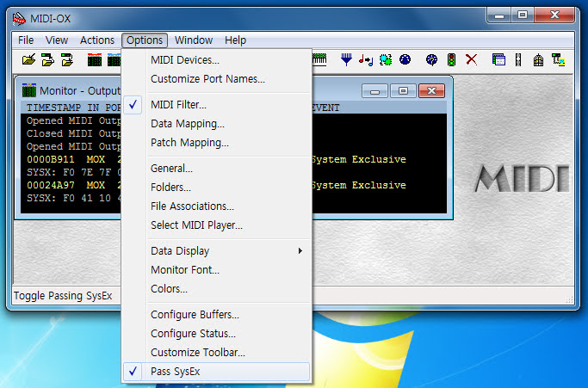Click timestamp 00024A97 in monitor
Viewport: 588px width, 388px height.
[x=50, y=185]
